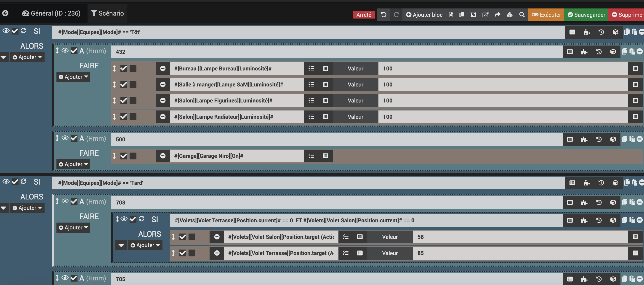Uncheck the Garage Niro action checkbox
The height and width of the screenshot is (285, 644).
click(x=124, y=156)
